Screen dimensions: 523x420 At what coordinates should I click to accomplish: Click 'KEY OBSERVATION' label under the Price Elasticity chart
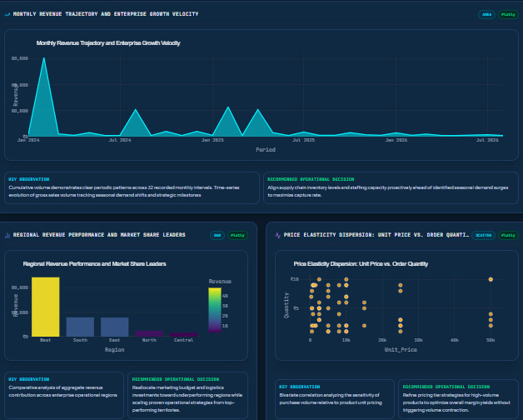[x=300, y=387]
